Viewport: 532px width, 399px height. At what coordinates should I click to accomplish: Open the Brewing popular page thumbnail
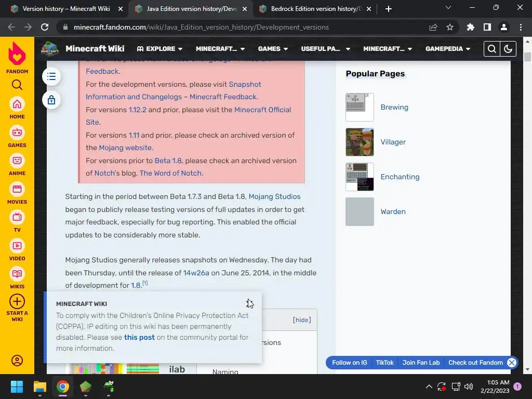pos(360,107)
